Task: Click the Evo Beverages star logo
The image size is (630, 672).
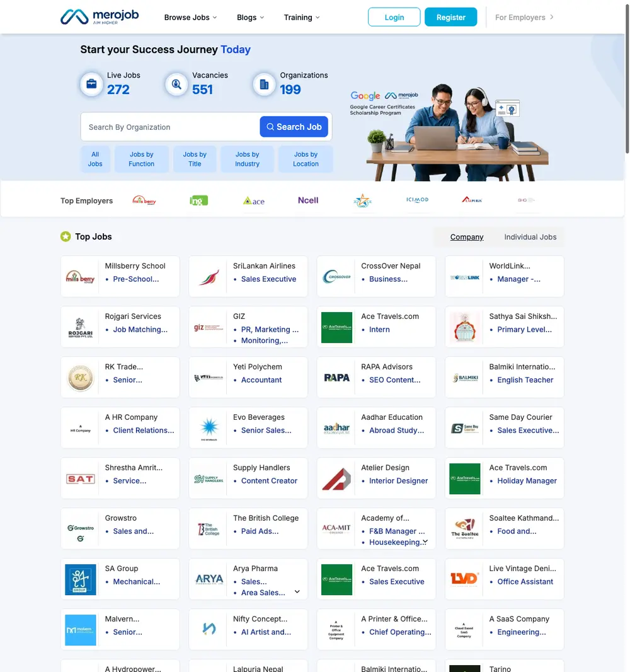Action: click(x=209, y=427)
